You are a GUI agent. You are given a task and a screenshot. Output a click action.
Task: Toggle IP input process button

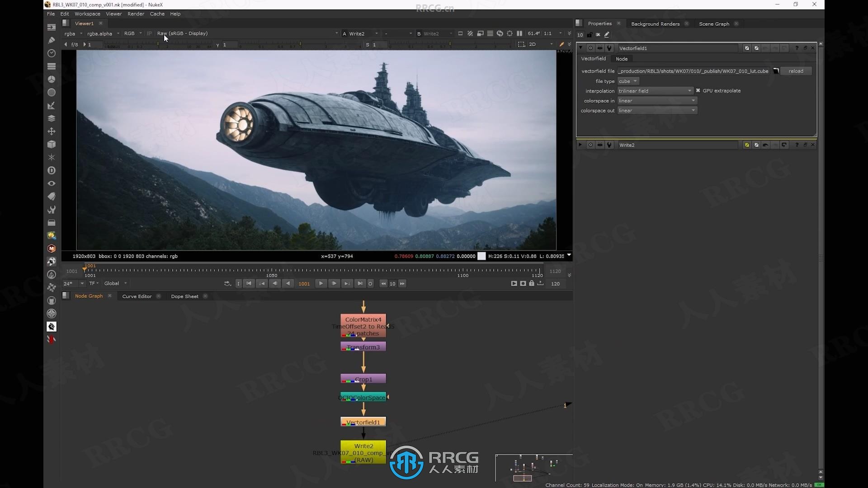pyautogui.click(x=149, y=33)
